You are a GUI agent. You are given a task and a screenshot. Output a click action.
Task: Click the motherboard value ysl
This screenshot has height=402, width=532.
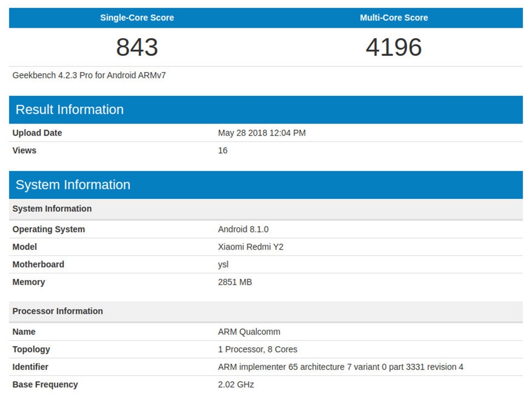(223, 265)
